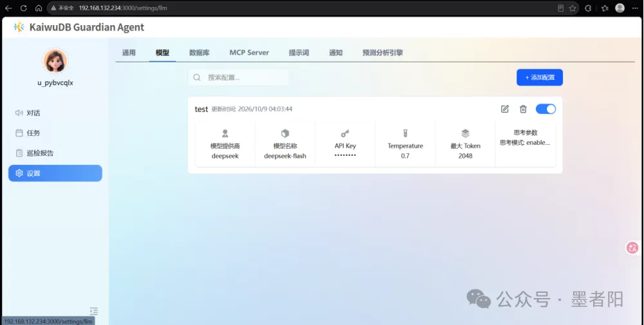Click the Temperature test tube icon

coord(405,133)
